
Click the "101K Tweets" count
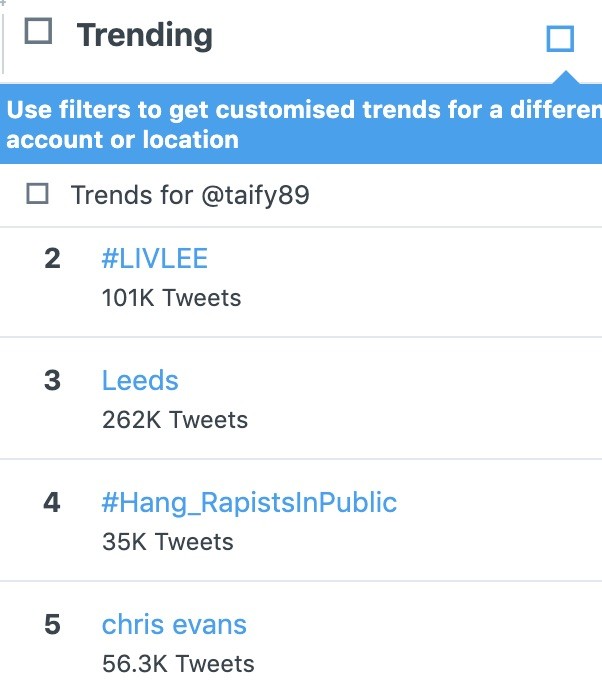click(171, 297)
